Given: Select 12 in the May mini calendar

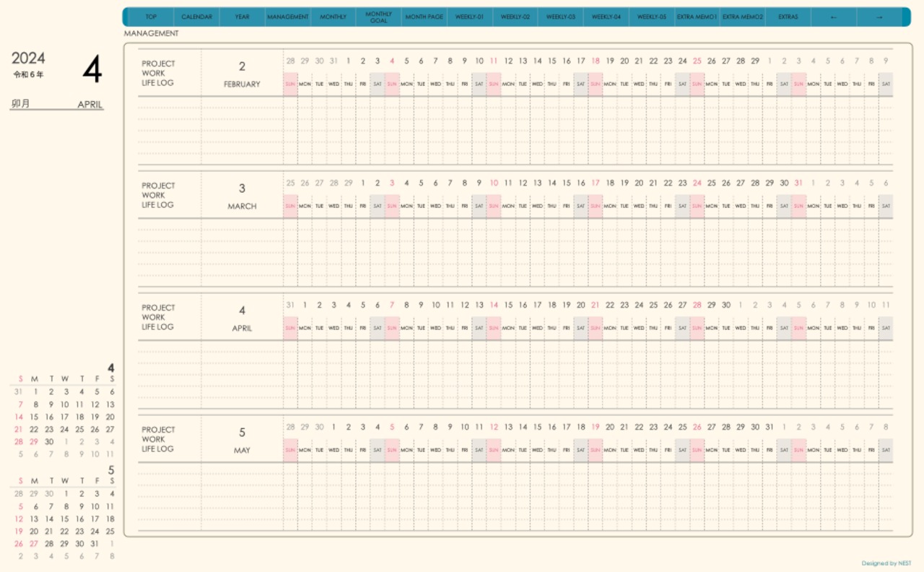Looking at the screenshot, I should pos(19,519).
